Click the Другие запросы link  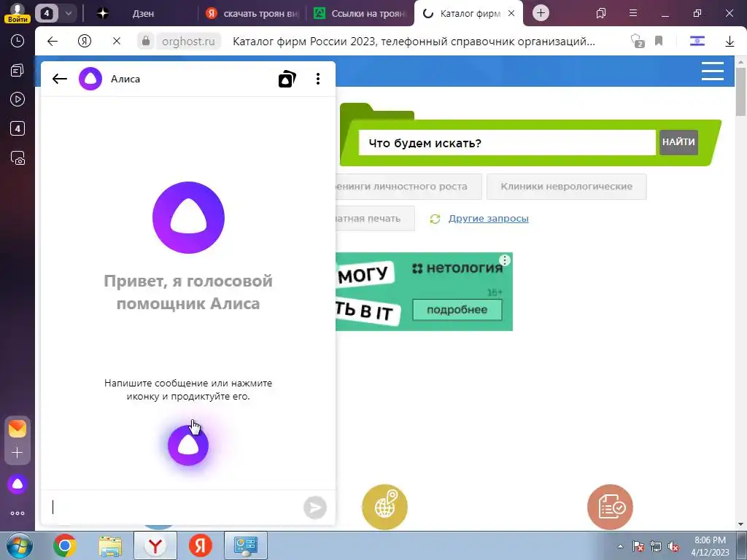click(x=488, y=219)
